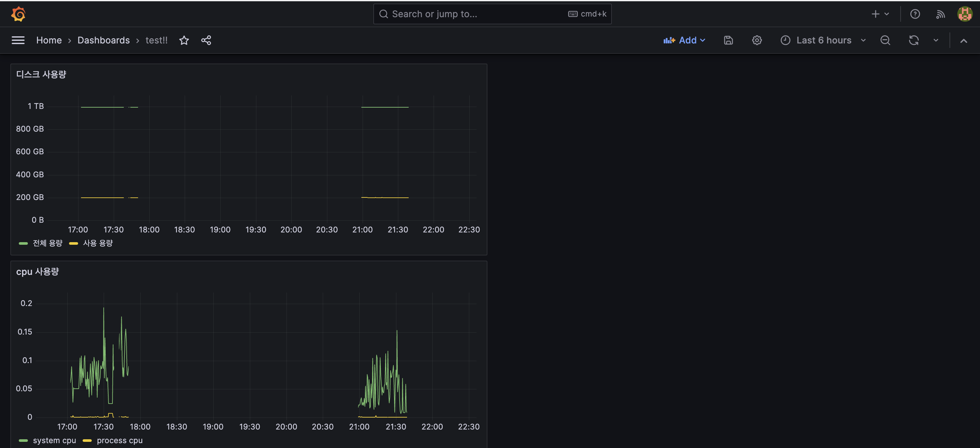
Task: Click the clock icon in time picker
Action: (x=785, y=40)
